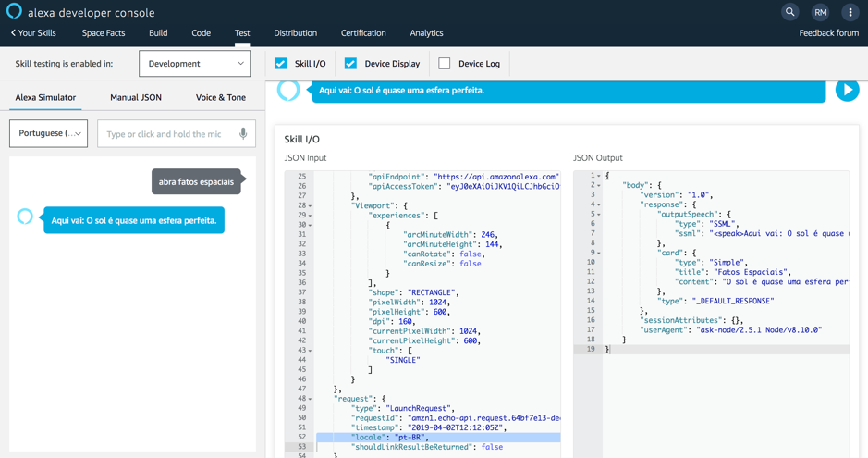This screenshot has width=868, height=458.
Task: Switch to the Manual JSON tab
Action: click(x=136, y=97)
